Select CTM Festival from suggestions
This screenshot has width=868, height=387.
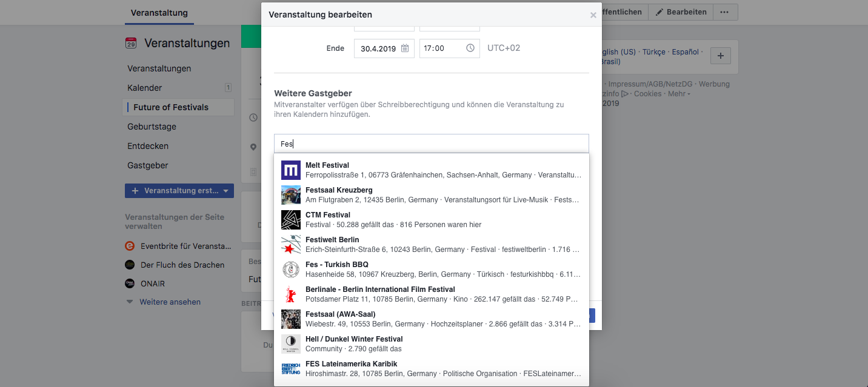coord(432,220)
